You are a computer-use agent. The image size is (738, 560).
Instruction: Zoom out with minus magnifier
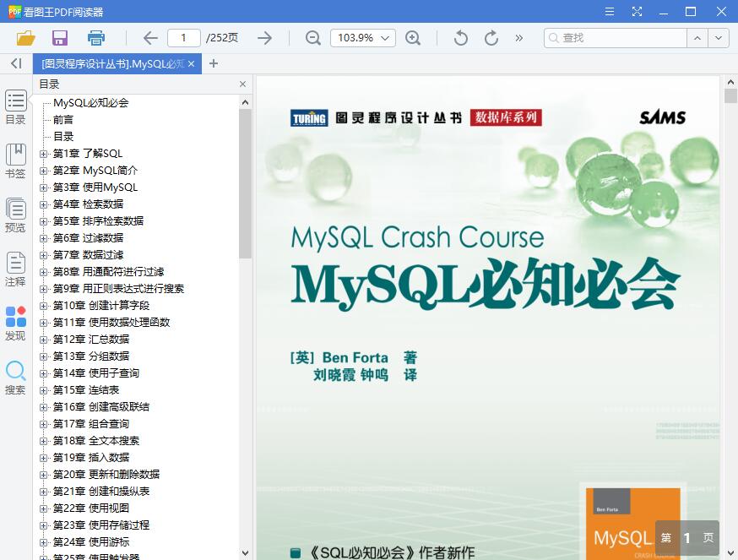click(x=313, y=38)
